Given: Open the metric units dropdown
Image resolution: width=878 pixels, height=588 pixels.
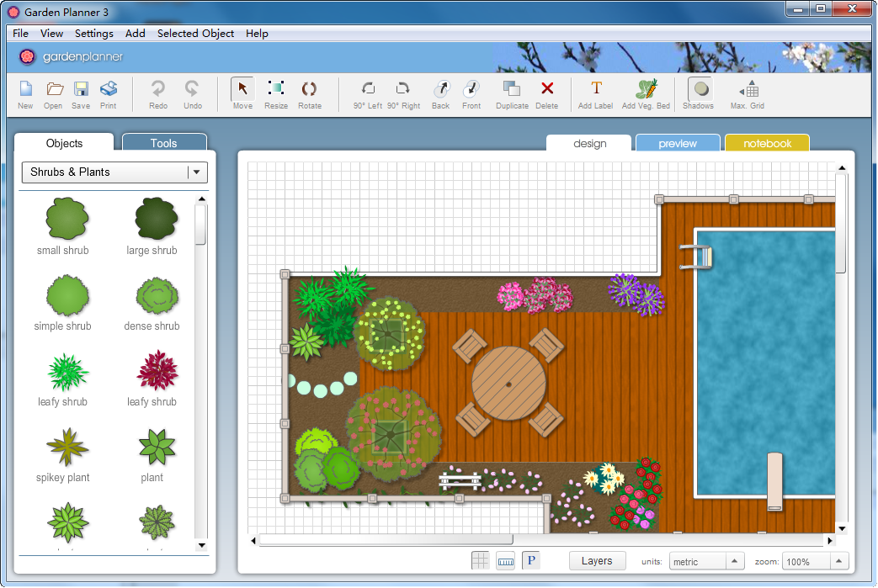Looking at the screenshot, I should pos(705,560).
